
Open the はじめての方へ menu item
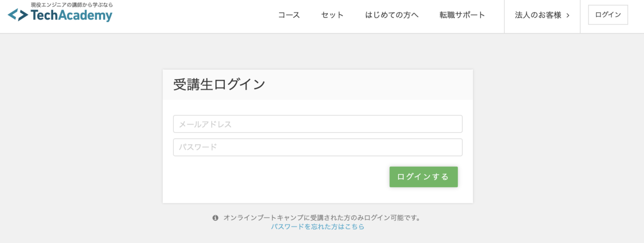[x=392, y=15]
